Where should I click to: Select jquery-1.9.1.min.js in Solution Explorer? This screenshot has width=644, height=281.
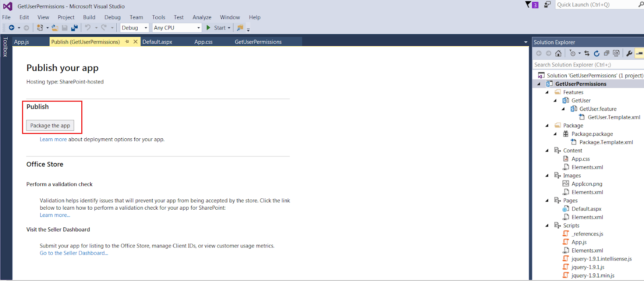tap(593, 276)
